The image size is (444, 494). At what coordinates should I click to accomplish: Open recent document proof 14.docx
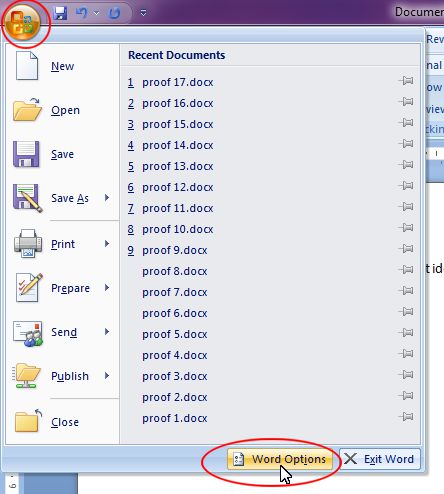178,145
